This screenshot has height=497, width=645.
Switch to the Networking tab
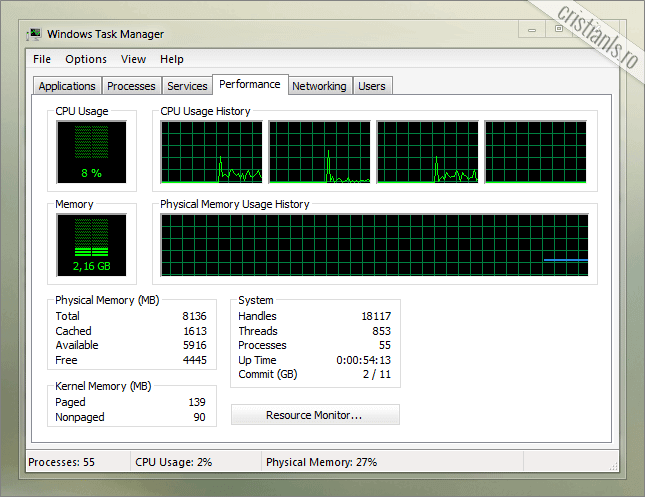click(319, 86)
